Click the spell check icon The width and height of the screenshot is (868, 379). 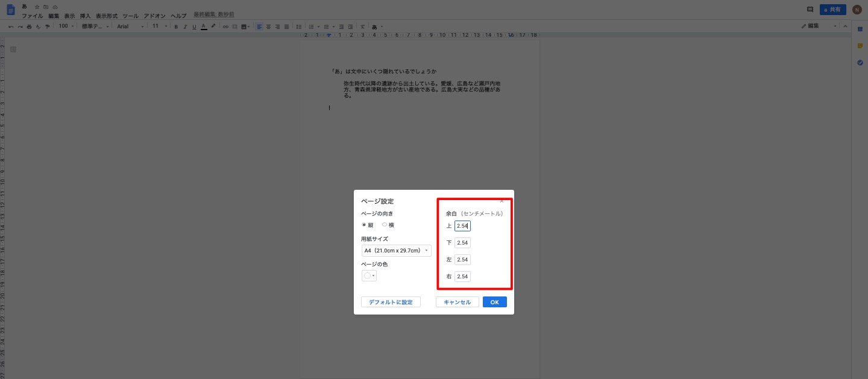click(39, 27)
